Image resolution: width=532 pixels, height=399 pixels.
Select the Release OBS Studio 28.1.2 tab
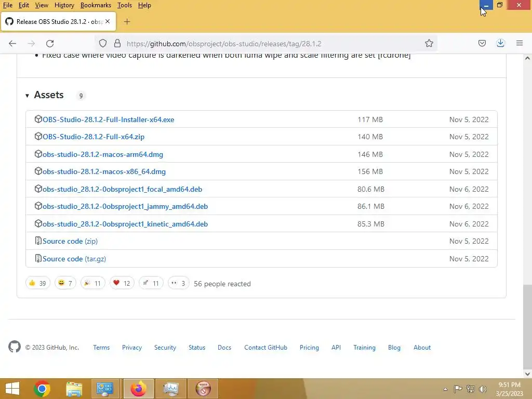[58, 22]
